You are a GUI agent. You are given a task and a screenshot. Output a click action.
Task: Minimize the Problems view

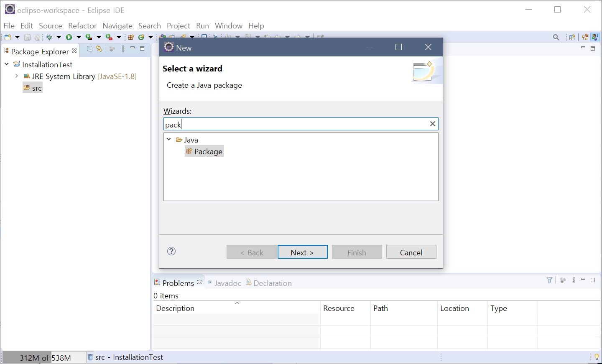coord(583,279)
